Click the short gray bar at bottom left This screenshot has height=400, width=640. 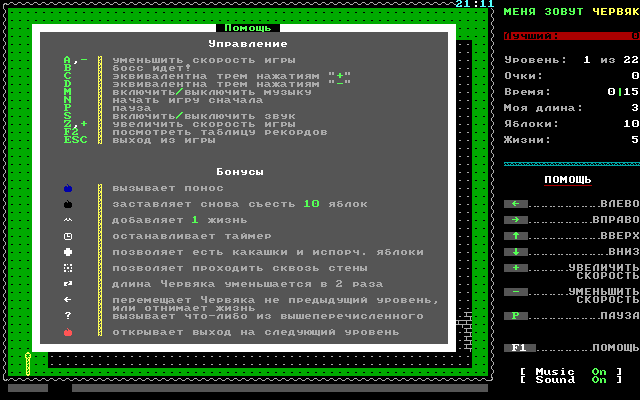28,388
